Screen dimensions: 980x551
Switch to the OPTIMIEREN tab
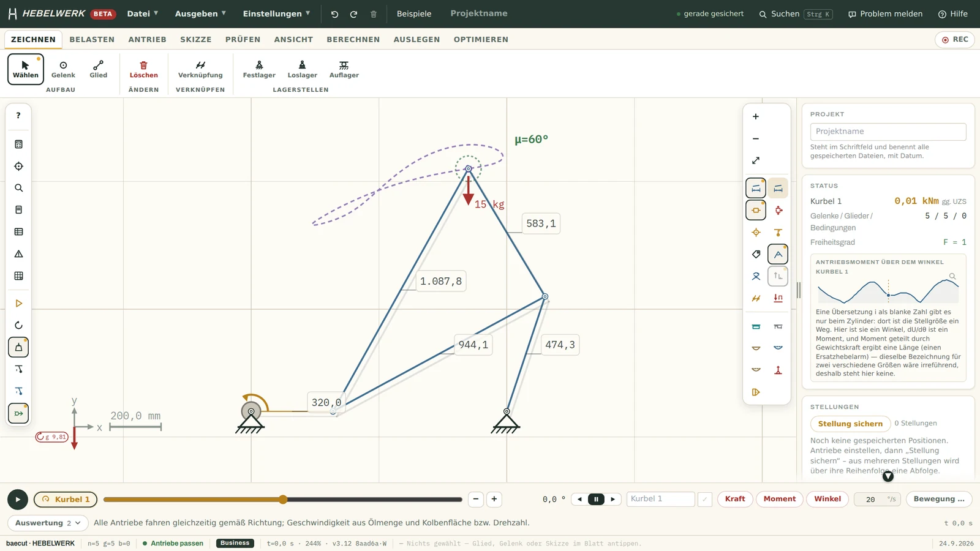[x=481, y=39]
